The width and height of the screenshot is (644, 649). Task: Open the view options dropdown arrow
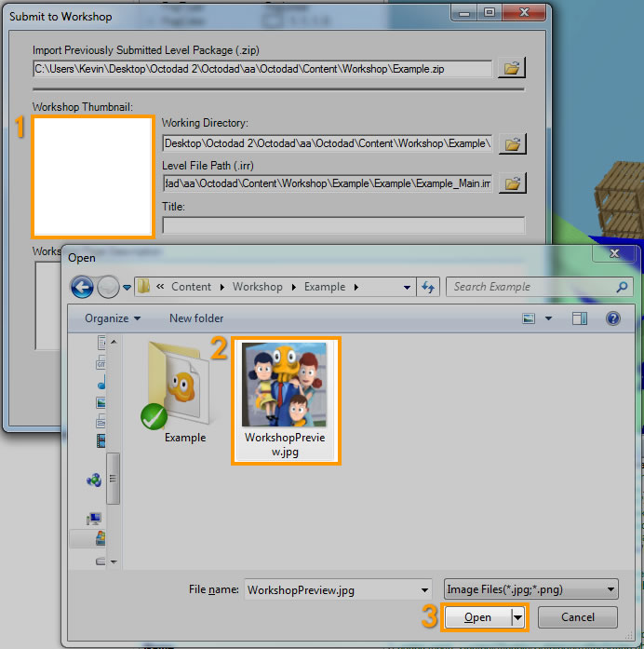[x=548, y=318]
